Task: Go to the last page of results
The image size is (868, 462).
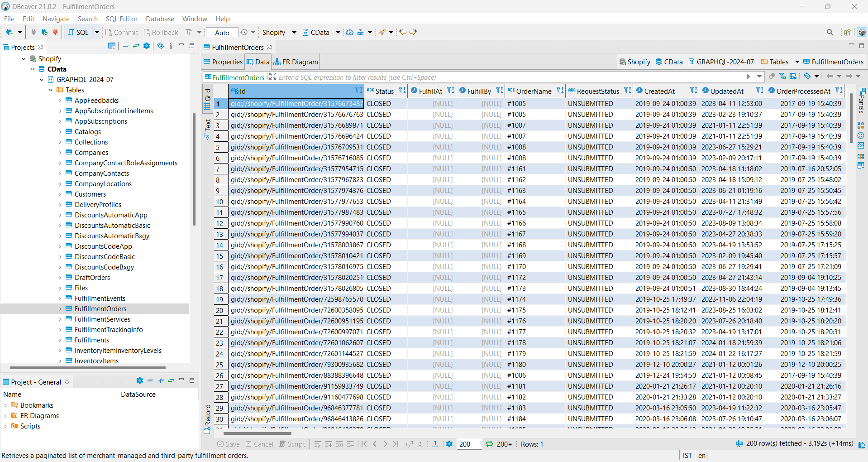Action: click(396, 444)
